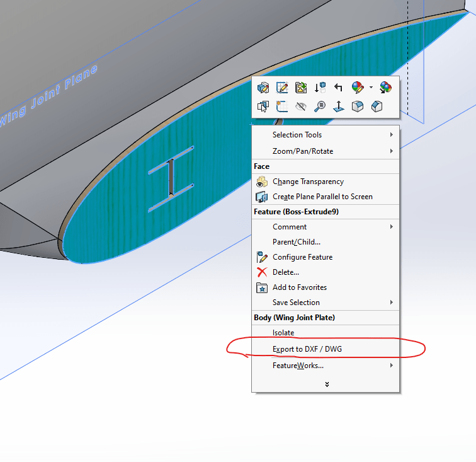Click the Copy Appearance color balls icon
This screenshot has height=462, width=476.
(x=385, y=88)
